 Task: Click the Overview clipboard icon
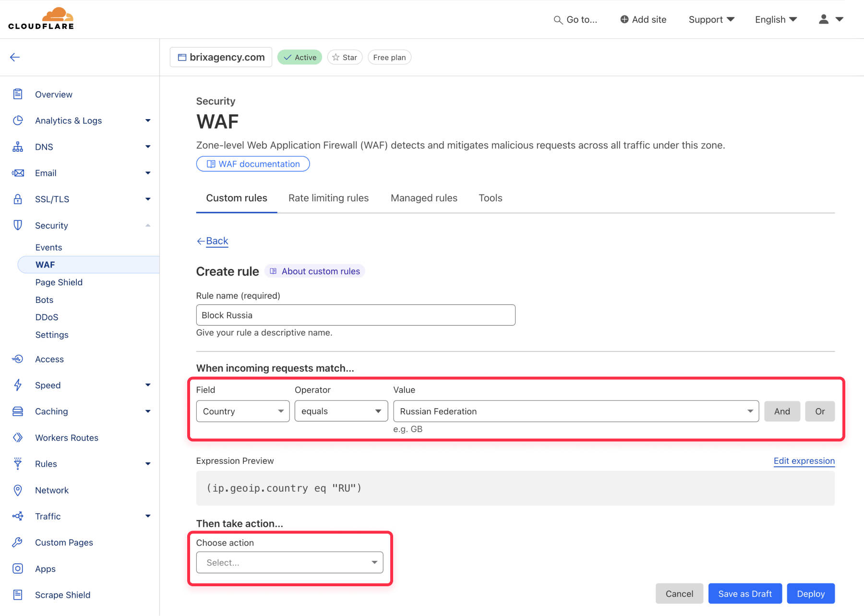[18, 94]
